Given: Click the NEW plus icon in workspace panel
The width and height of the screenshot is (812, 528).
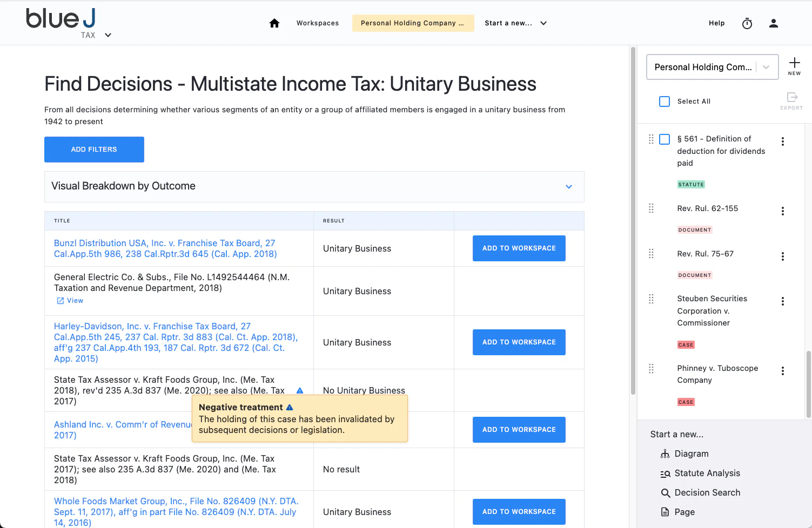Looking at the screenshot, I should (x=795, y=62).
